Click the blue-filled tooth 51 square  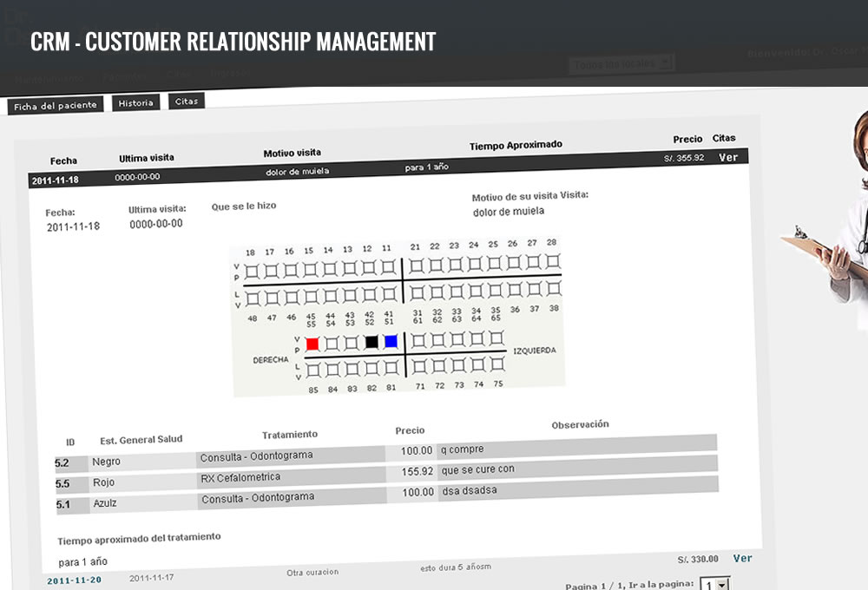[x=391, y=342]
